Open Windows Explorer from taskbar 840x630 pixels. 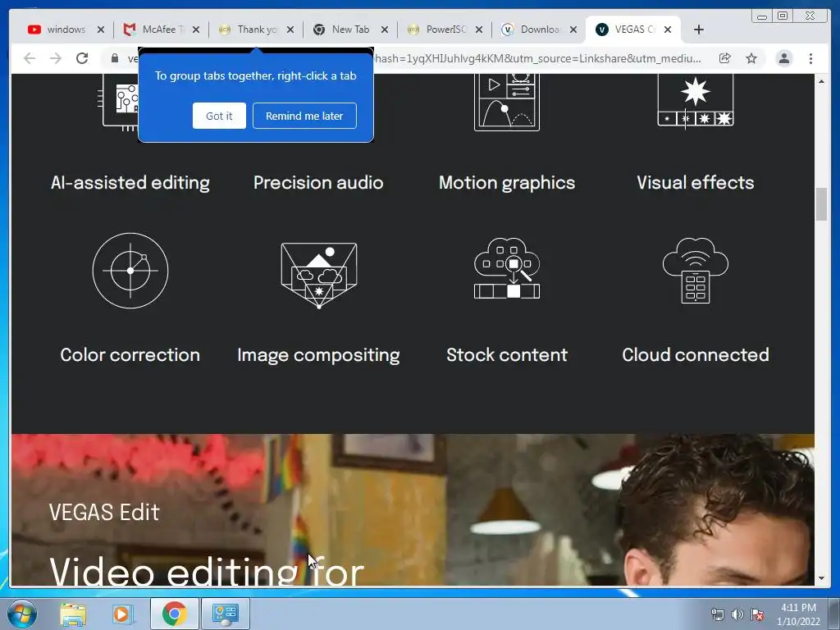[x=73, y=614]
